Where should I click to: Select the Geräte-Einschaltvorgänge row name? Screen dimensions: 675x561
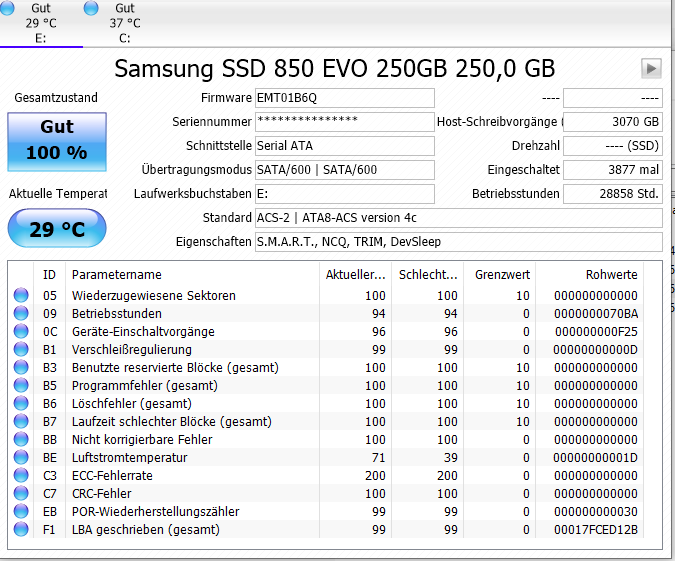tap(143, 332)
